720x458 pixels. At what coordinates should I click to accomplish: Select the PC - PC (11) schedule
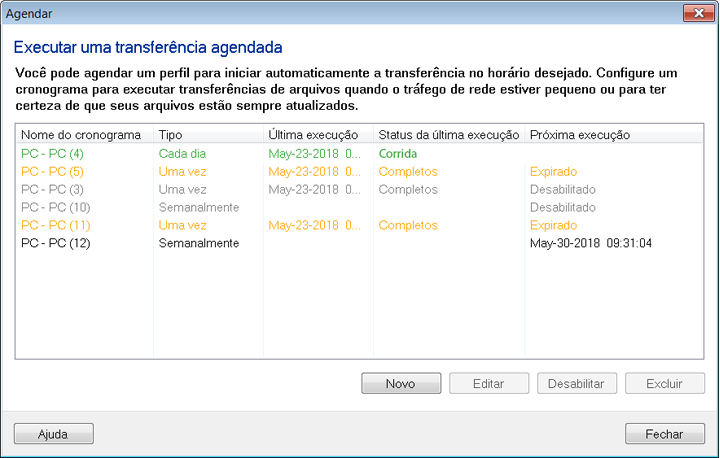(55, 226)
